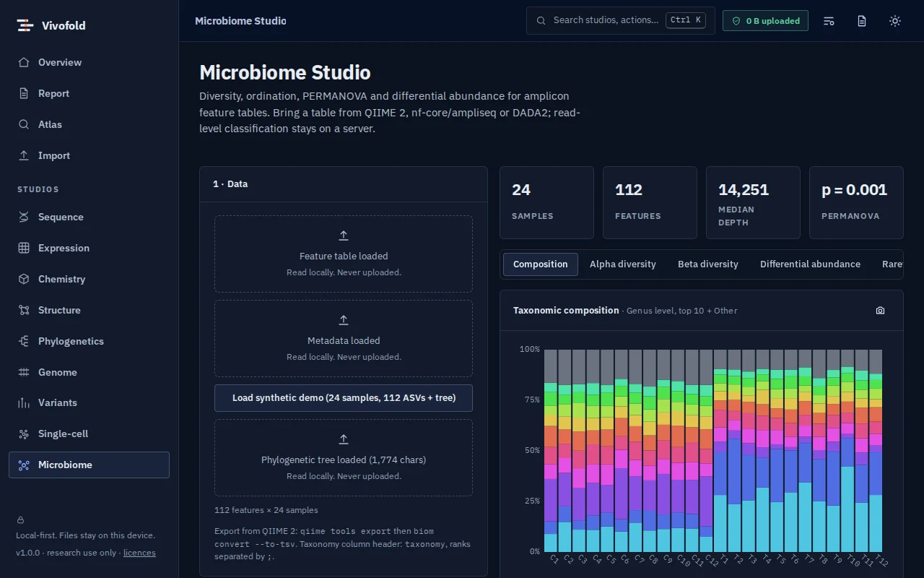Click the stacked bar for sample T12

(876, 451)
